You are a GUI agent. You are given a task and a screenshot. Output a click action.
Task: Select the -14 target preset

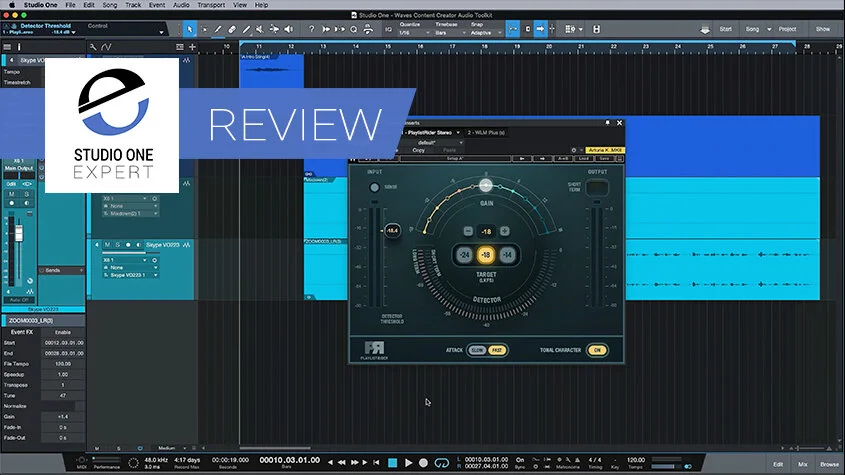click(x=507, y=255)
